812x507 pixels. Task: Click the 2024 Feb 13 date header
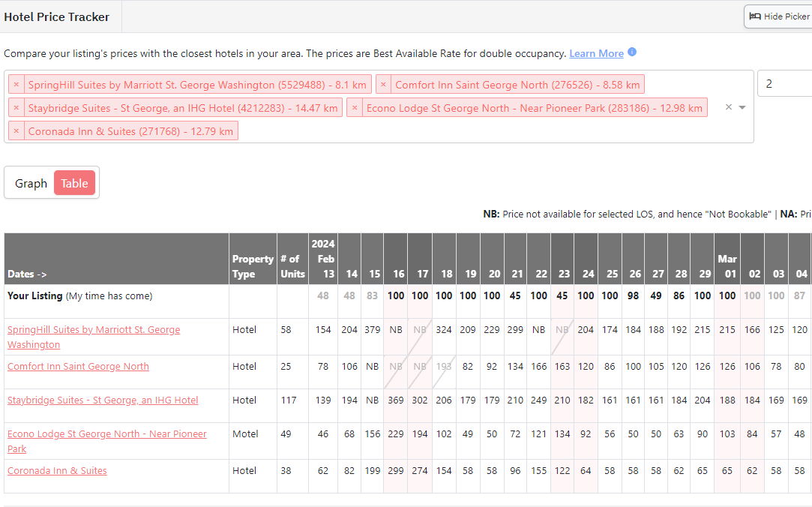tap(323, 259)
